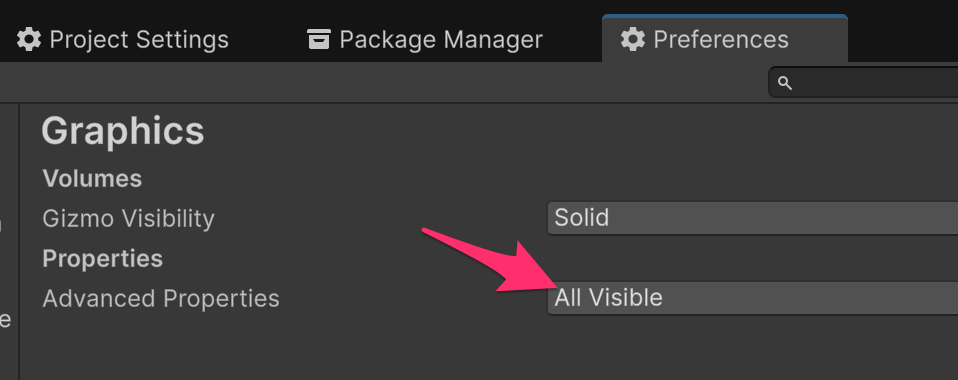
Task: Open the Gizmo Visibility dropdown showing Solid
Action: (x=752, y=218)
